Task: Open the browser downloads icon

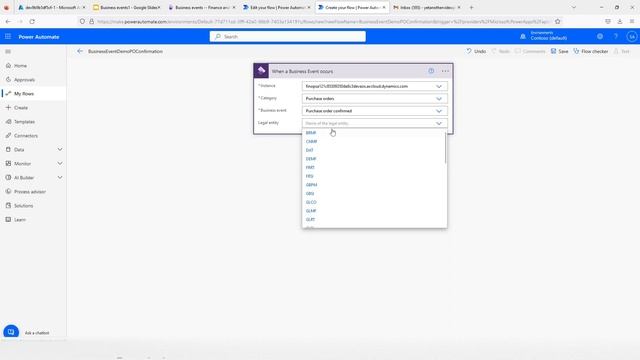Action: (x=620, y=22)
